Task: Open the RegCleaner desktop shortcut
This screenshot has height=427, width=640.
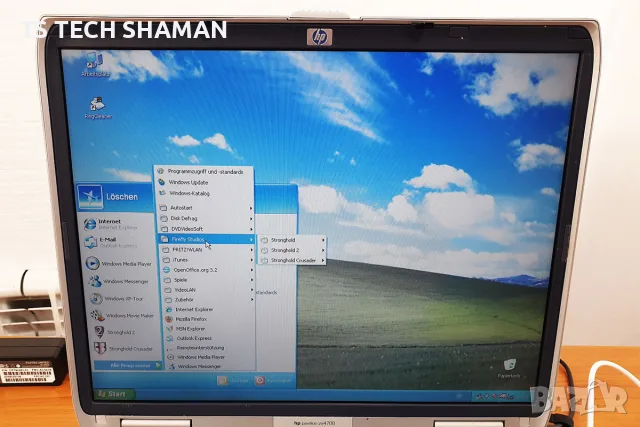Action: click(x=98, y=108)
